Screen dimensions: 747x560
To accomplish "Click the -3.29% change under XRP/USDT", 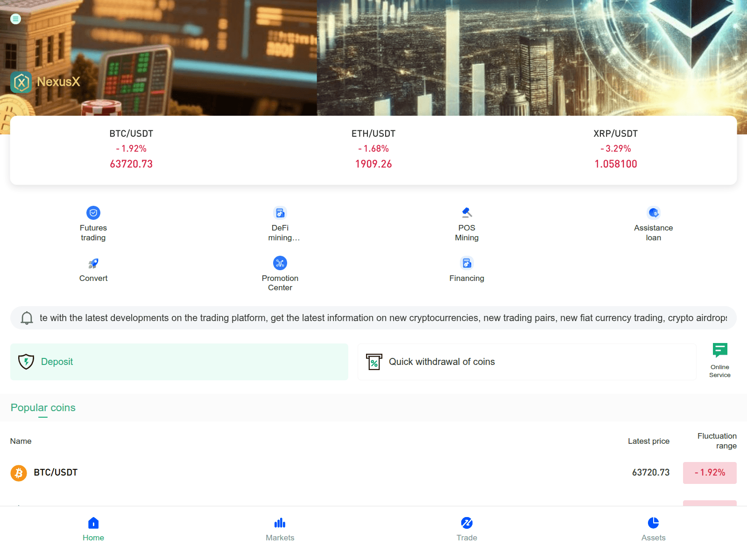I will tap(616, 149).
